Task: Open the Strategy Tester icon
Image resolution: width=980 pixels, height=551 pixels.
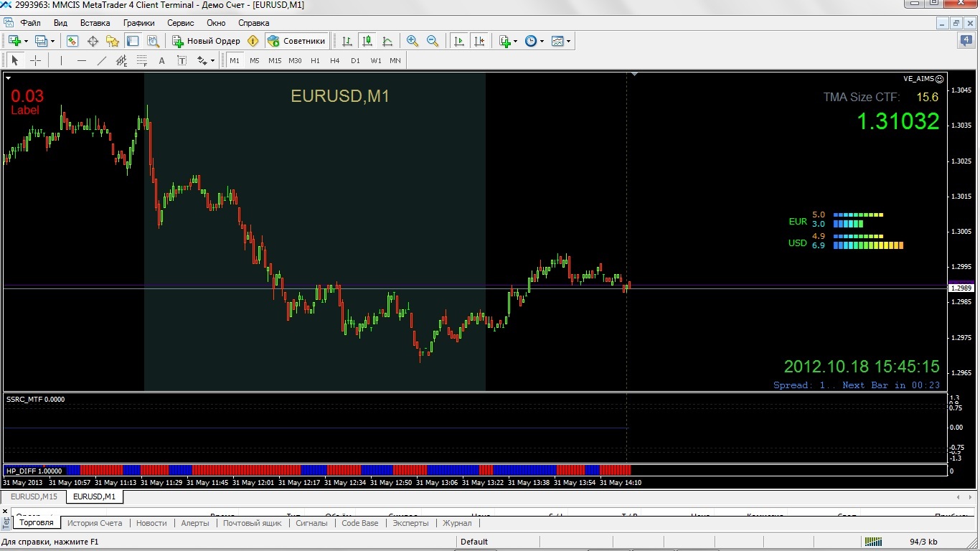Action: (153, 41)
